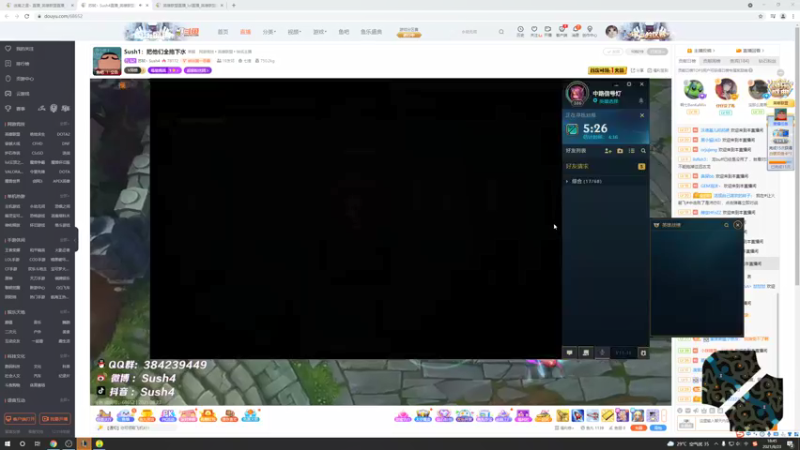Click the second purple badge button under the stream title
This screenshot has height=450, width=800.
click(197, 70)
